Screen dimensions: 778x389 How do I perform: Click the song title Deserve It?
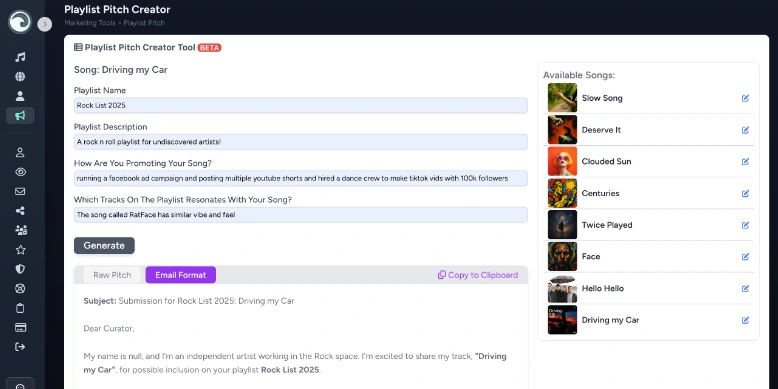point(601,130)
